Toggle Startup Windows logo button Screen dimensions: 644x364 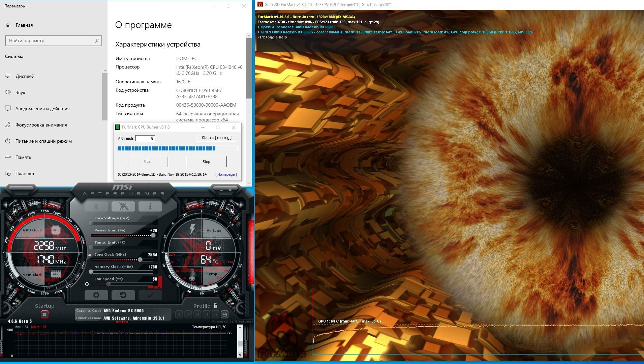[44, 314]
